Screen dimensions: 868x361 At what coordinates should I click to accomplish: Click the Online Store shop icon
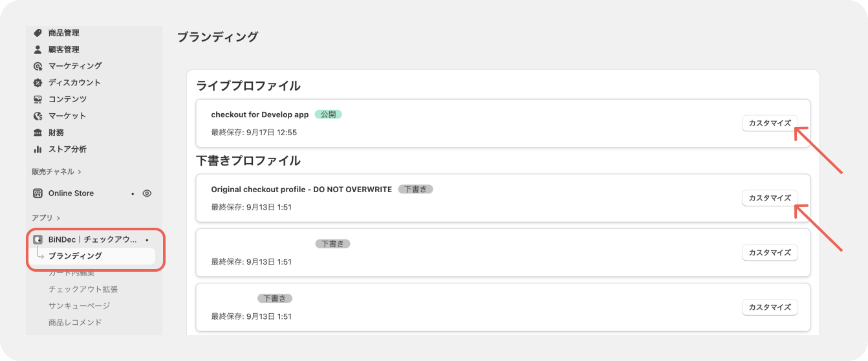coord(38,193)
